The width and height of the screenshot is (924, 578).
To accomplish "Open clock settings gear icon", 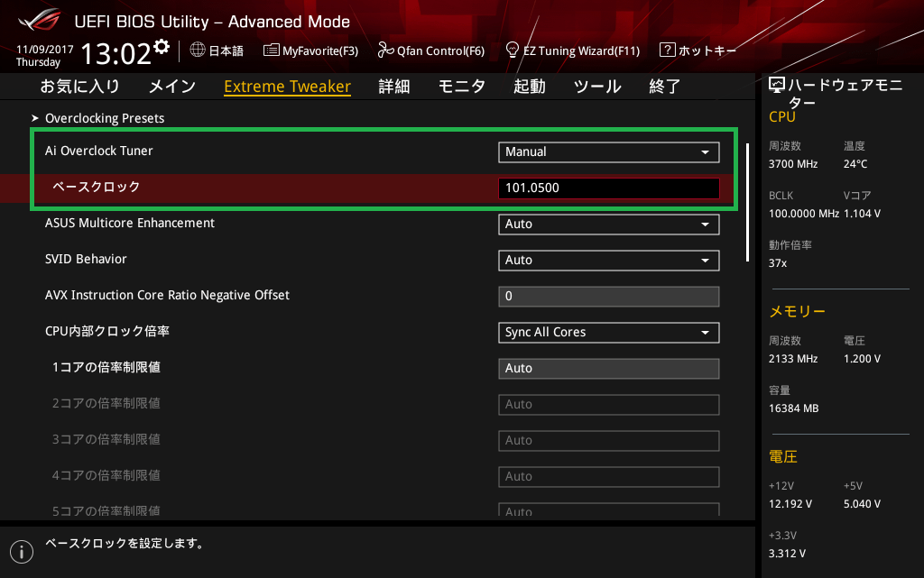I will [162, 47].
